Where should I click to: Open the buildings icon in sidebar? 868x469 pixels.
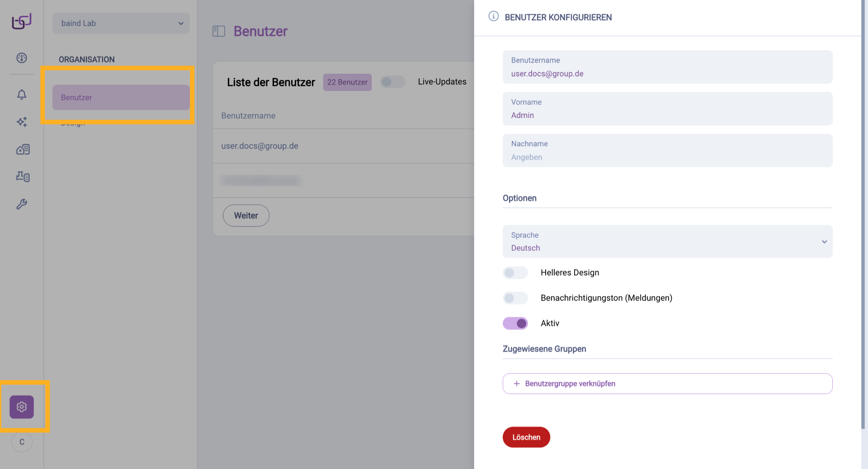point(23,149)
